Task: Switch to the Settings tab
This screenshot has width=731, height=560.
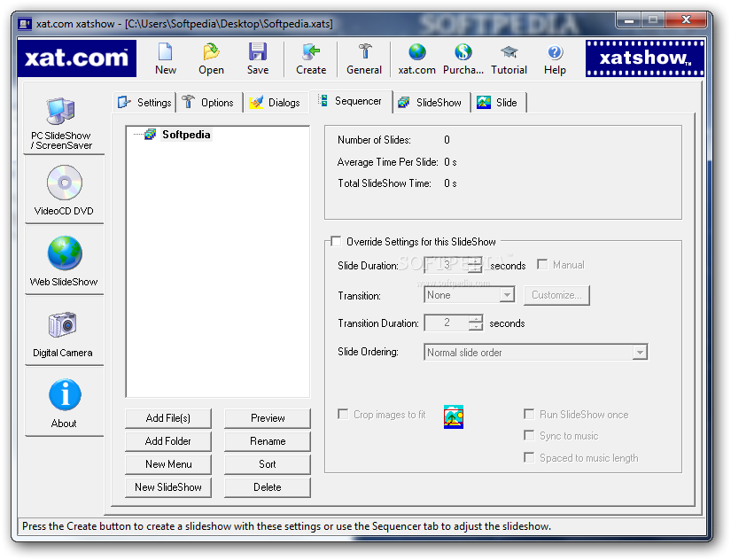Action: (145, 103)
